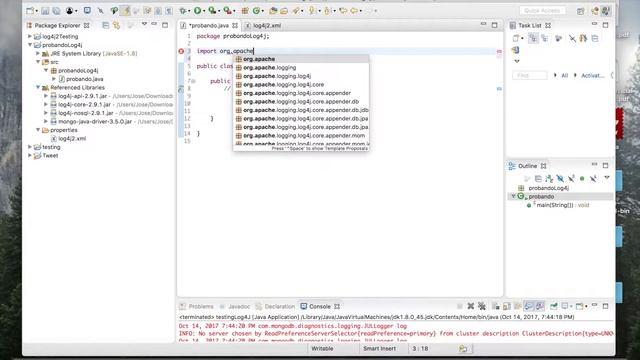
Task: Click the green Run button in the toolbar
Action: [x=198, y=11]
